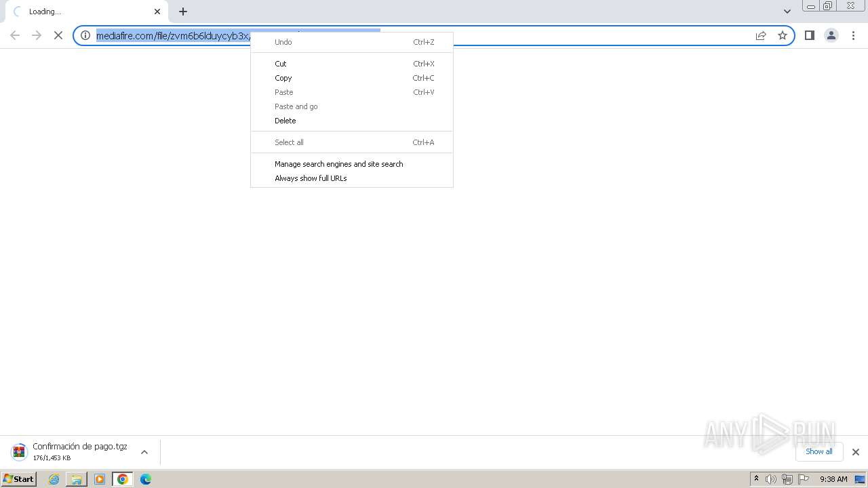Open Confirmación de pago.tgz download item
Image resolution: width=868 pixels, height=488 pixels.
point(79,451)
